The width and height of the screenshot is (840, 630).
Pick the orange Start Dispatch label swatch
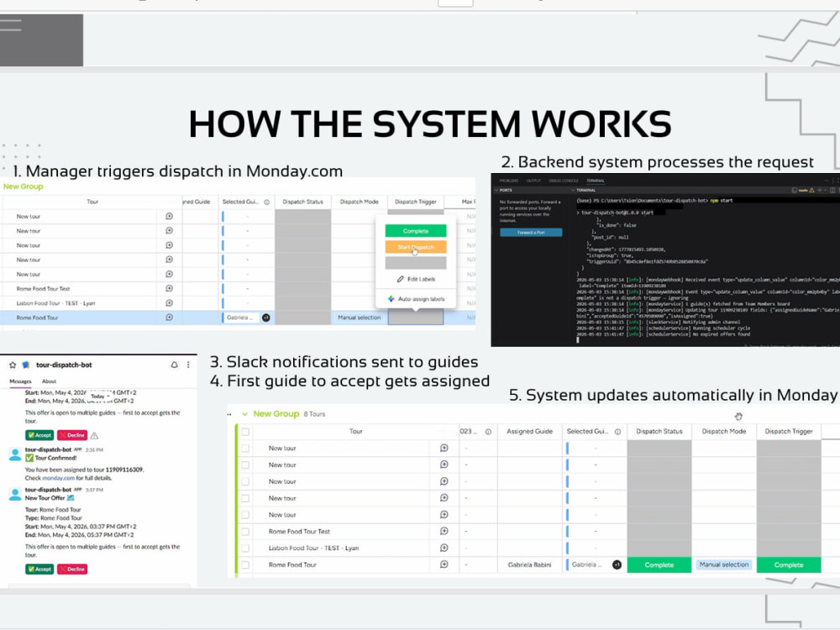tap(416, 247)
